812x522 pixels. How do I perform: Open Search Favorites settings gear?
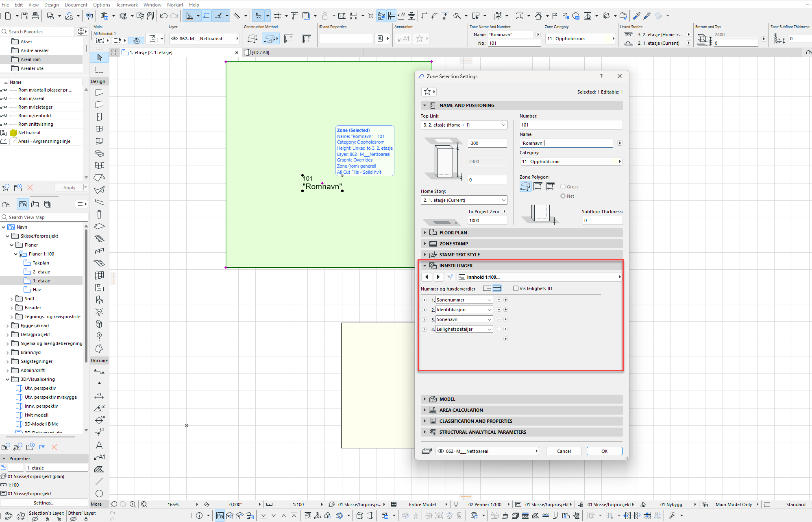[x=81, y=32]
